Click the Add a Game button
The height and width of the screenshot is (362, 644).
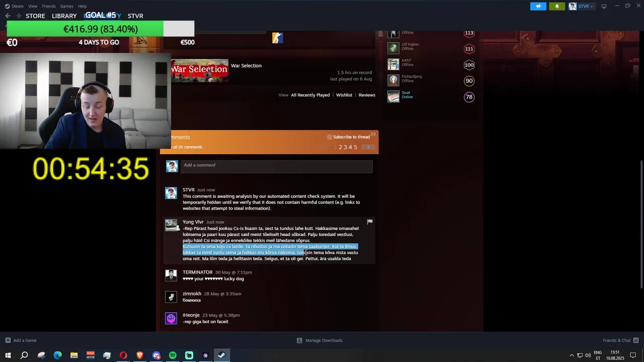click(x=21, y=340)
